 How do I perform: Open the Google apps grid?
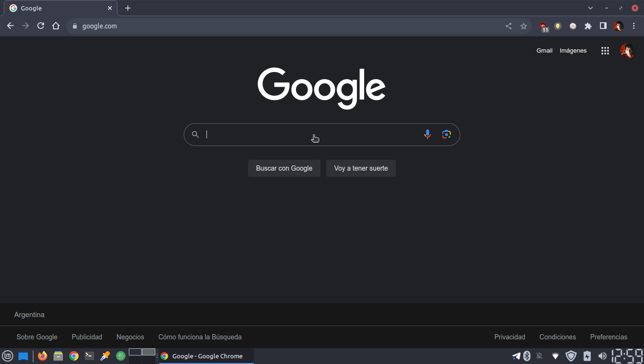point(605,51)
